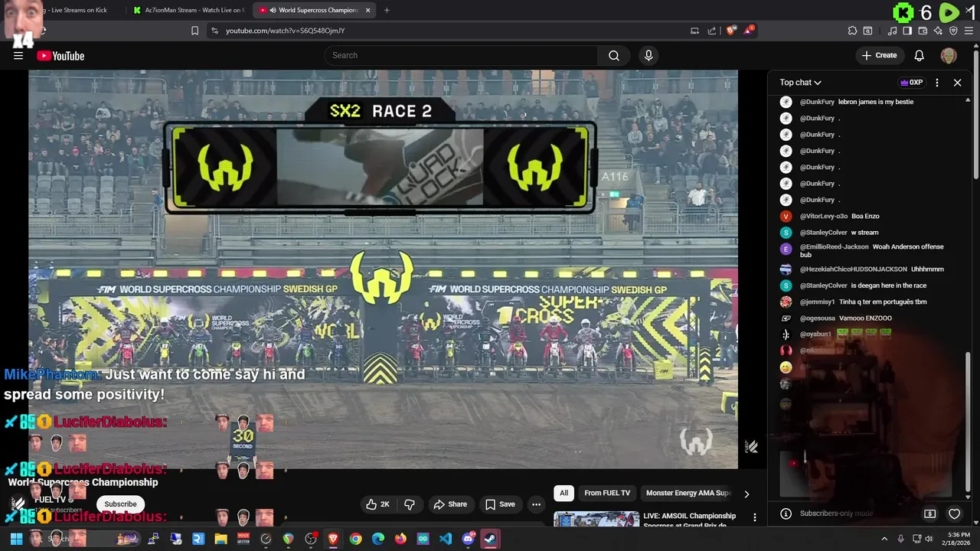
Task: Click the Share button under video
Action: [450, 504]
